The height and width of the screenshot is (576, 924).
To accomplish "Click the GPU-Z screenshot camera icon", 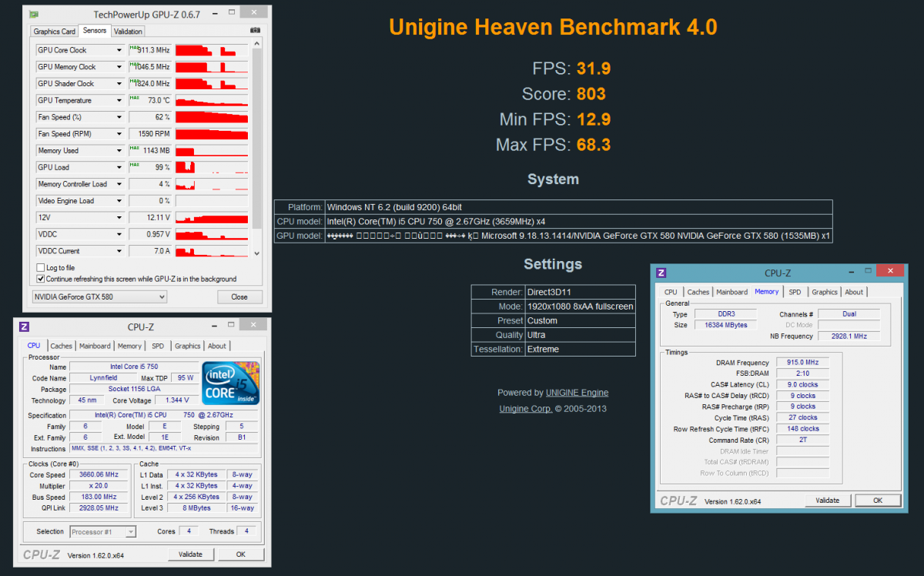I will tap(256, 31).
